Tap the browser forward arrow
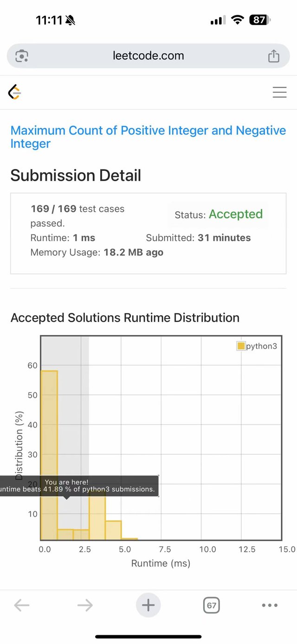This screenshot has width=297, height=644. pyautogui.click(x=85, y=605)
